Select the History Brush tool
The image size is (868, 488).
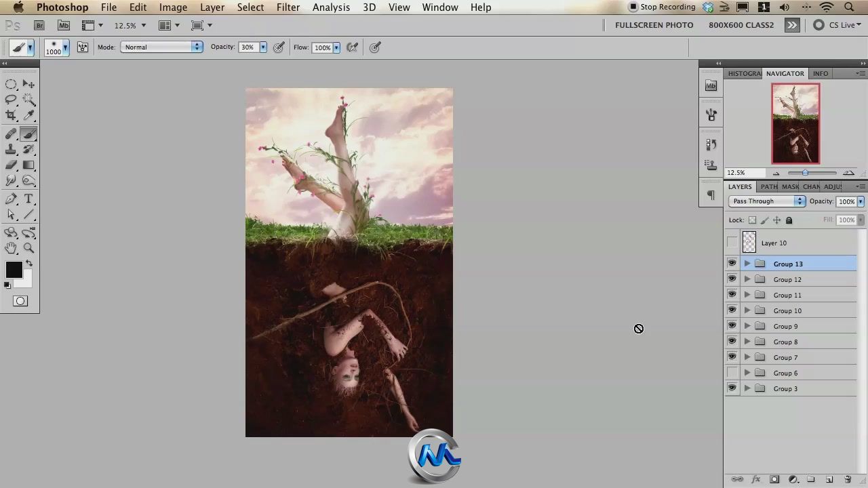tap(28, 150)
